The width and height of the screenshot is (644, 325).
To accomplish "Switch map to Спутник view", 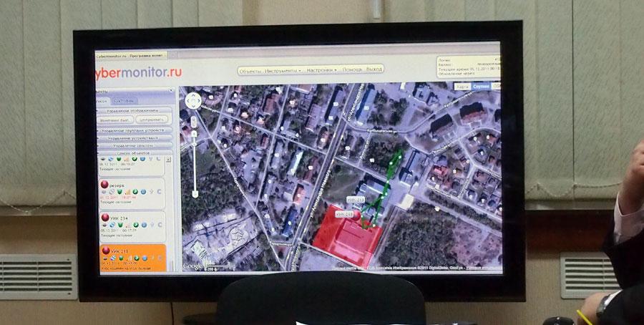I will [x=481, y=86].
